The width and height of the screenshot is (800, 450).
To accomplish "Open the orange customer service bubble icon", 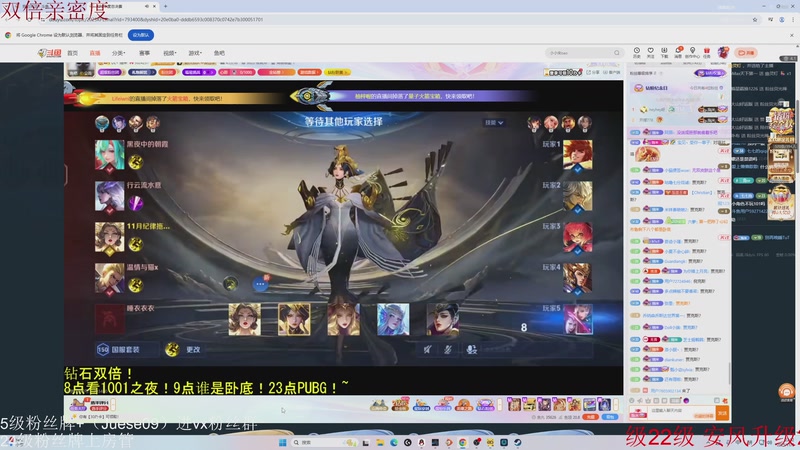I will 786,392.
